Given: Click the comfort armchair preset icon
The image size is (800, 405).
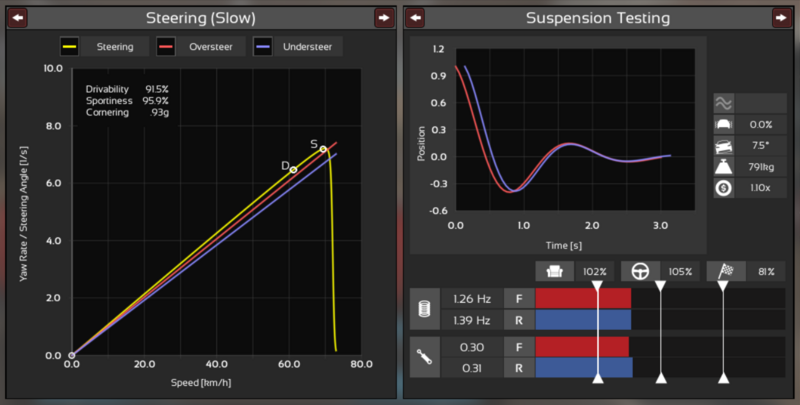Looking at the screenshot, I should pyautogui.click(x=554, y=271).
